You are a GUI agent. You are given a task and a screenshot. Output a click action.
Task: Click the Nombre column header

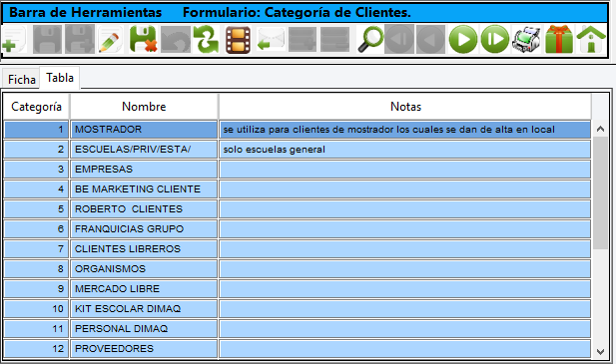click(x=144, y=107)
